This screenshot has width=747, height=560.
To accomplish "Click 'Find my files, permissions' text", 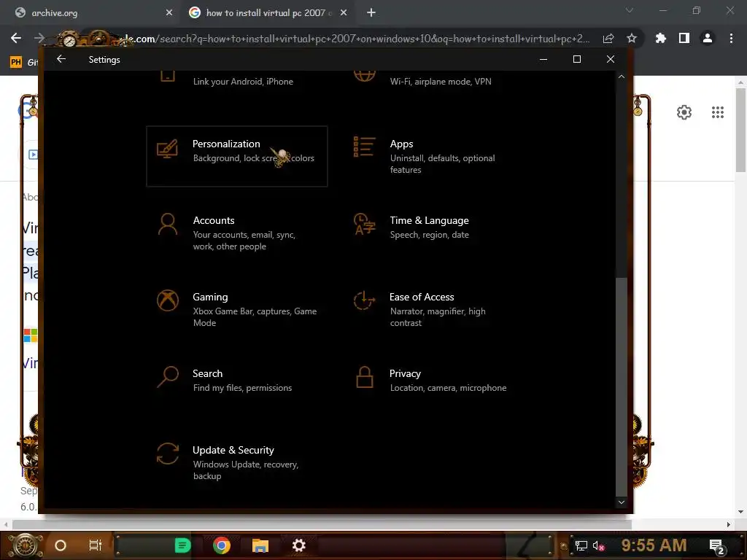I will [242, 388].
